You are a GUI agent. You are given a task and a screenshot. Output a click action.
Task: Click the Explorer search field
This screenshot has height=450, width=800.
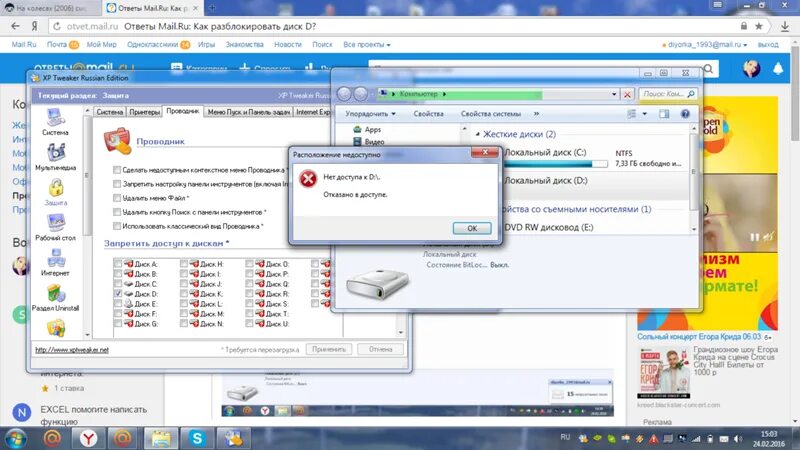667,94
